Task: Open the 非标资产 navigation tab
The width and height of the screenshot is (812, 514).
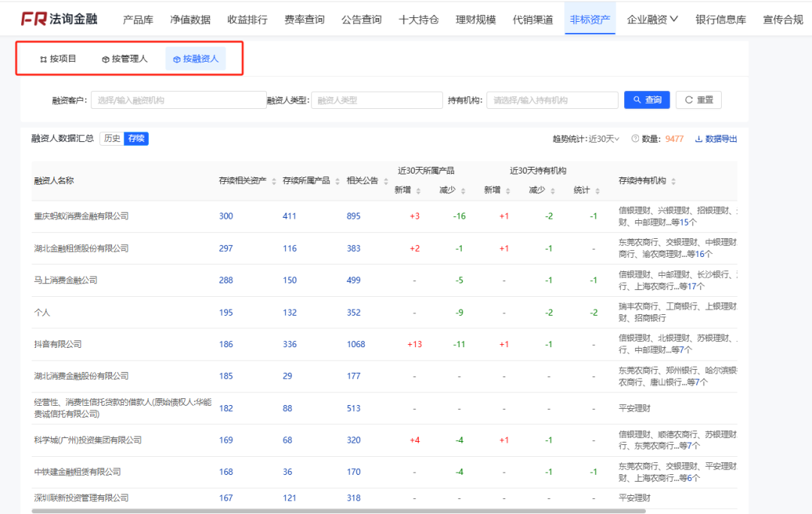Action: pyautogui.click(x=590, y=18)
